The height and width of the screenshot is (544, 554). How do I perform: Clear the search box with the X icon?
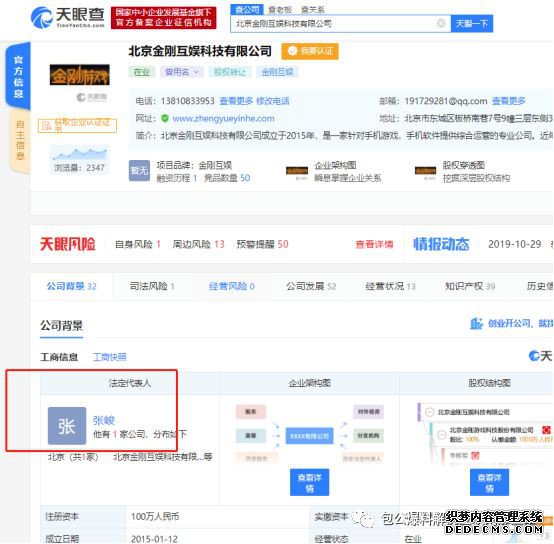click(441, 23)
